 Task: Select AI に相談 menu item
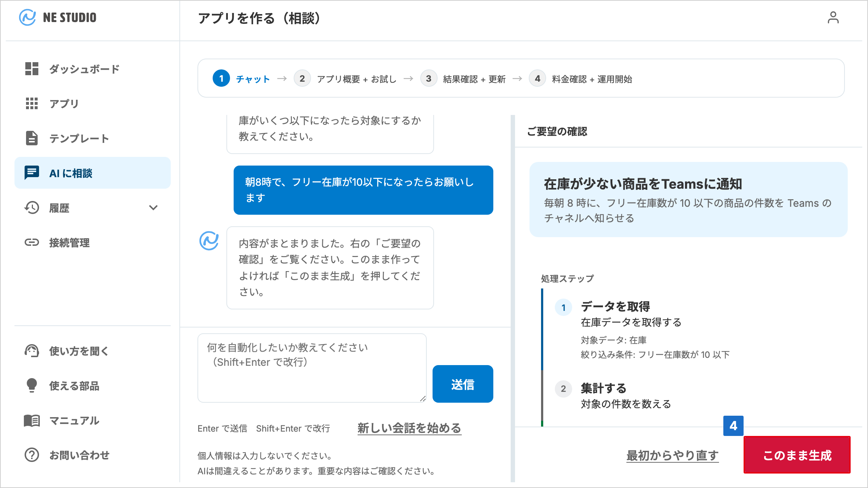pos(93,173)
